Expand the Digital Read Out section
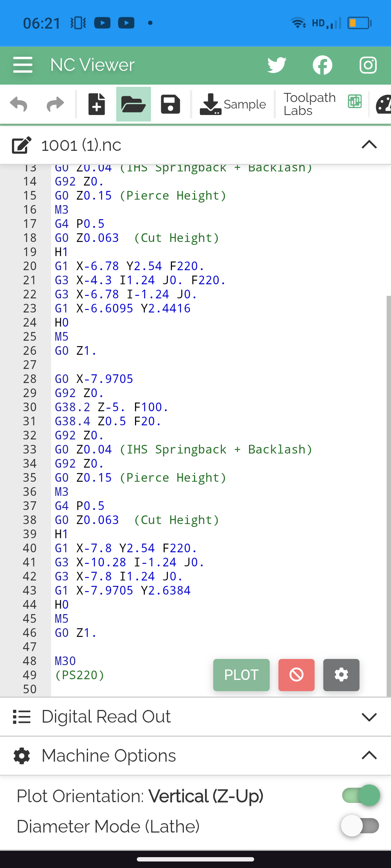The height and width of the screenshot is (868, 391). (369, 717)
